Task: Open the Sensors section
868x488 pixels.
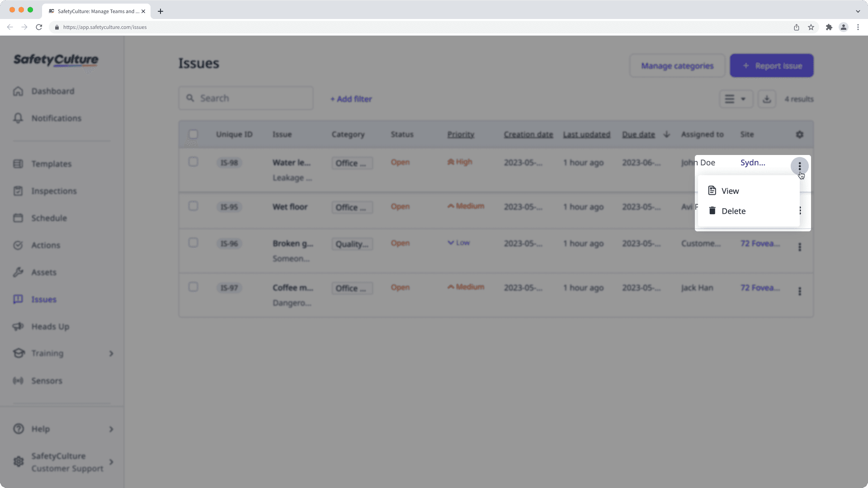Action: (x=47, y=380)
